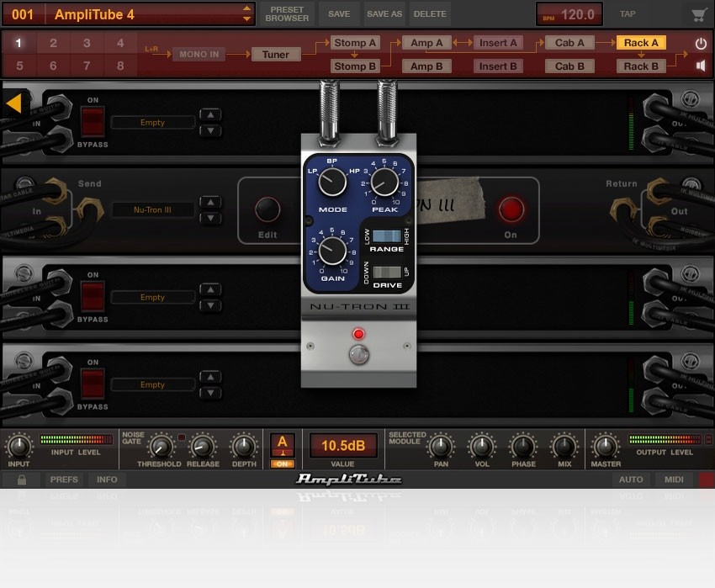The height and width of the screenshot is (588, 715).
Task: Toggle the global power bypass icon
Action: (x=701, y=44)
